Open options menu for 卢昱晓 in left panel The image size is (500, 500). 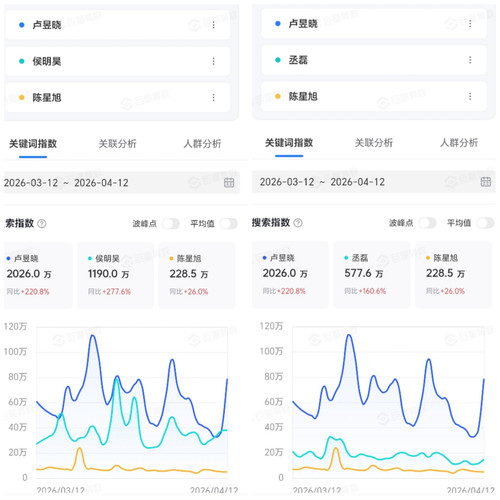pyautogui.click(x=213, y=25)
